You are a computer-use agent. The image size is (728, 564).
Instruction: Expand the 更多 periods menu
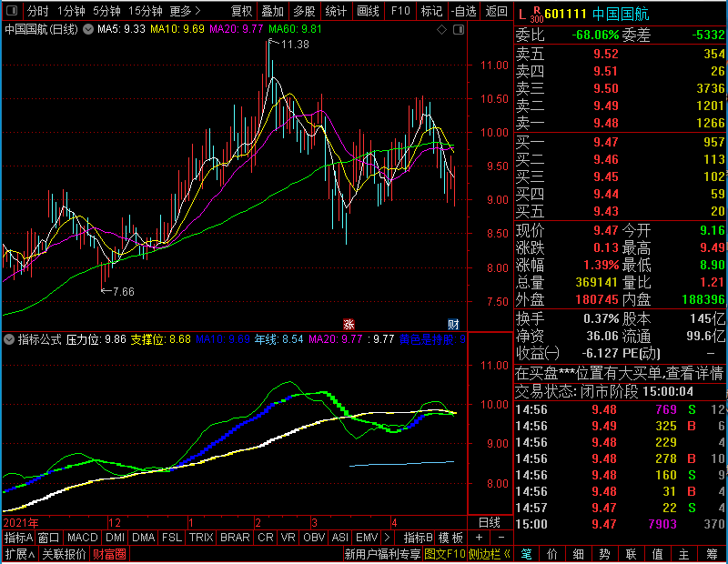tap(185, 11)
